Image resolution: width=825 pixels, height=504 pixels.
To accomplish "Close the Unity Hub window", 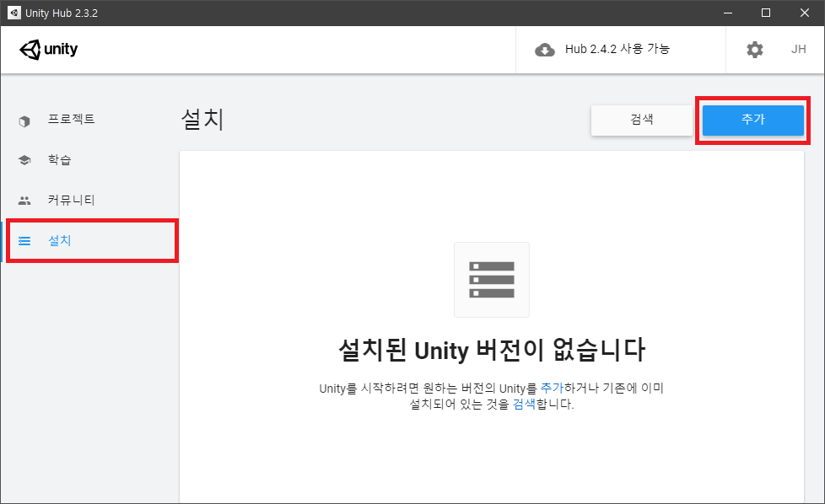I will click(805, 13).
